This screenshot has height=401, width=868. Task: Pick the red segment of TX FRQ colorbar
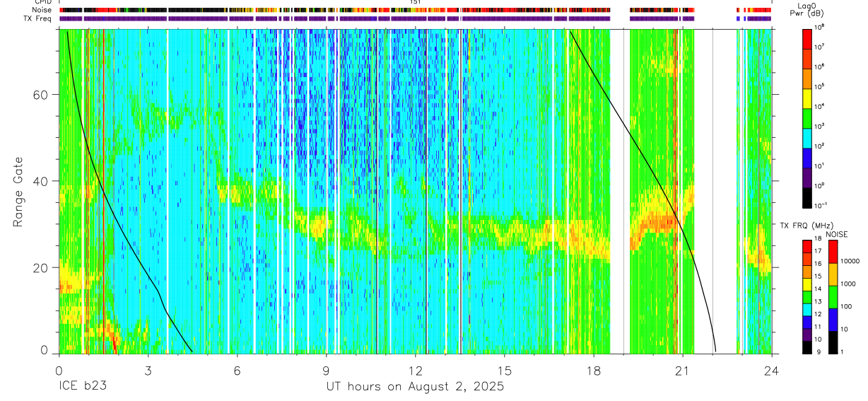(807, 247)
